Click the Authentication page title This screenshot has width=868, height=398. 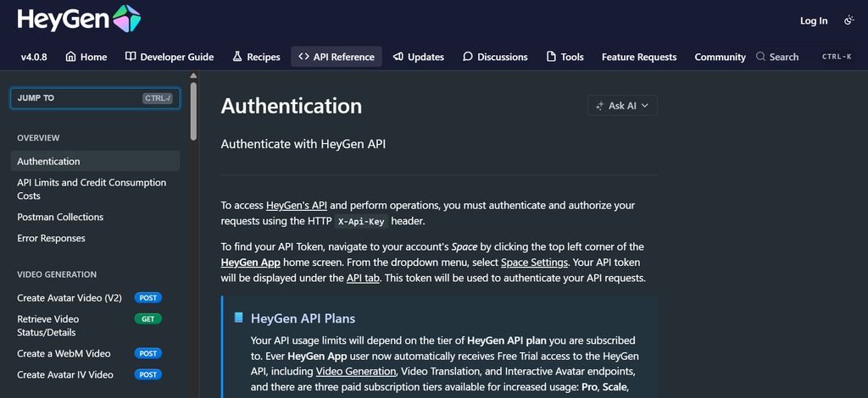coord(292,106)
